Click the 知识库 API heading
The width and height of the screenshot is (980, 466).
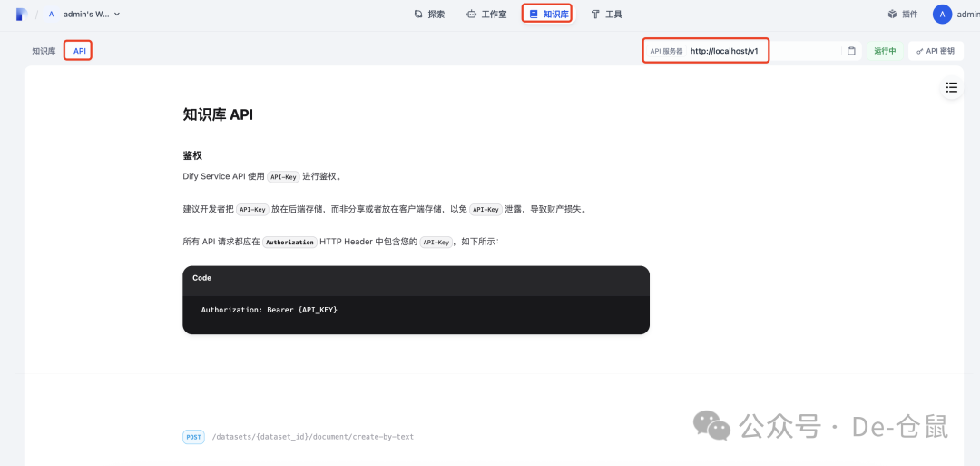pyautogui.click(x=218, y=114)
